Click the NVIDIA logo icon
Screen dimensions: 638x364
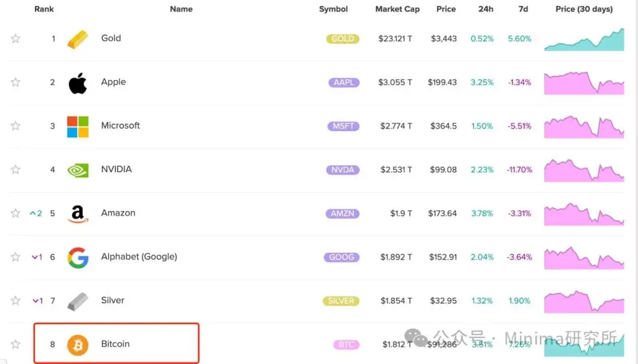point(78,170)
